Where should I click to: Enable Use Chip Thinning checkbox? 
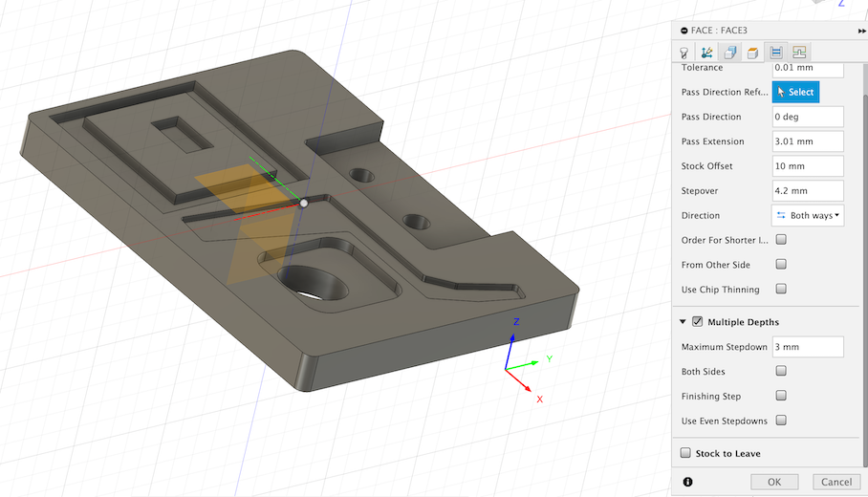tap(781, 289)
